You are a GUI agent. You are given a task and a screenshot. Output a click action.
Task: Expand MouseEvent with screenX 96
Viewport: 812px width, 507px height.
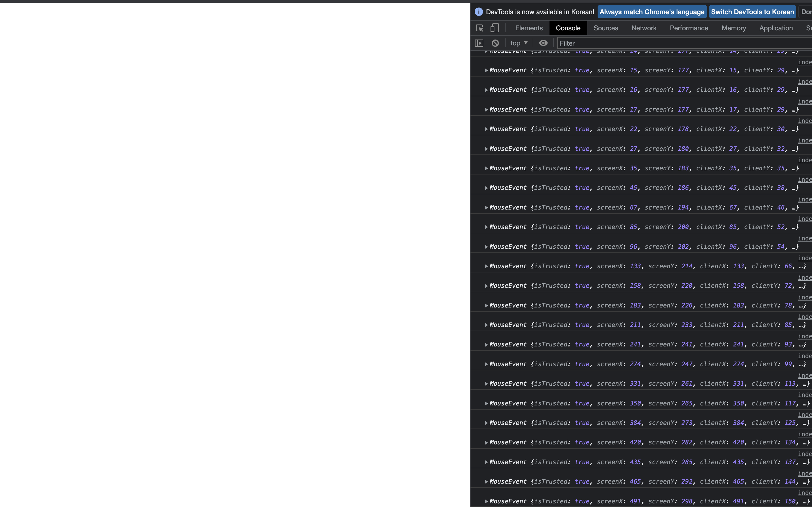tap(486, 247)
